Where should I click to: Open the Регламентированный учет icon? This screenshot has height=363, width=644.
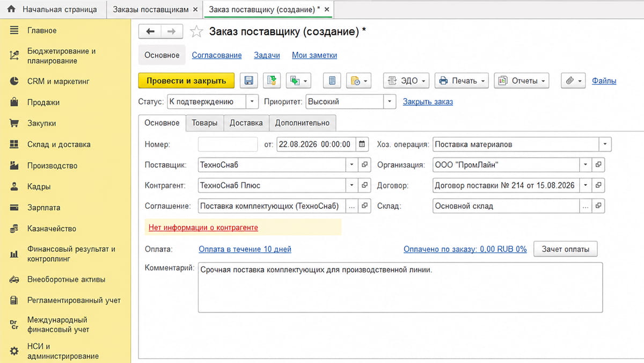point(14,301)
